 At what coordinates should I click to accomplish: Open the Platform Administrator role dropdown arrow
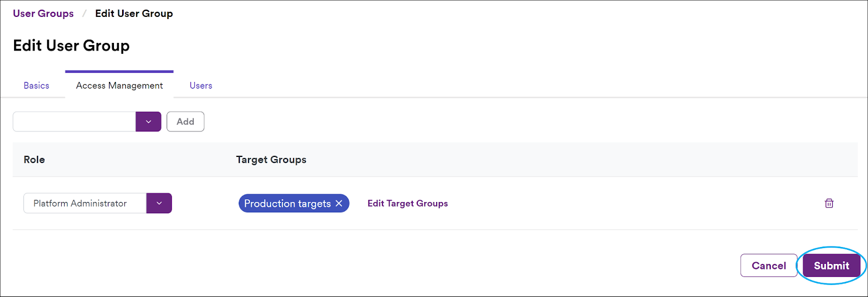tap(159, 203)
